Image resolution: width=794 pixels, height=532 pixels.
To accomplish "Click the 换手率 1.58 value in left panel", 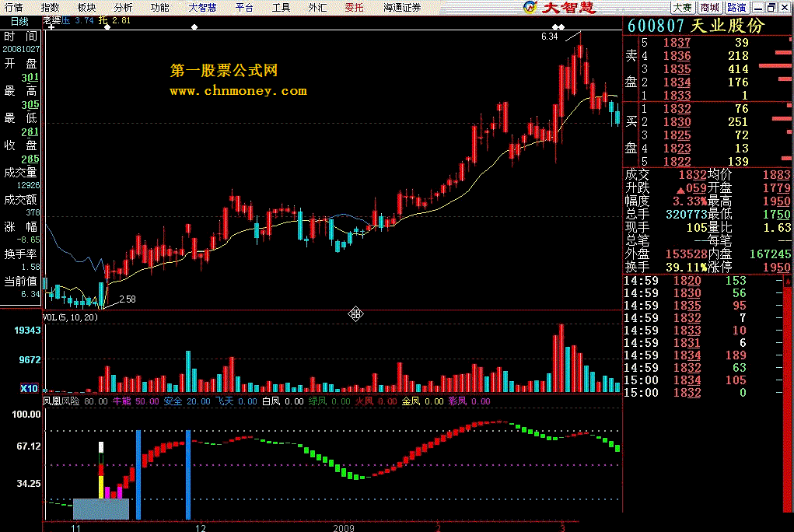I will pyautogui.click(x=30, y=267).
